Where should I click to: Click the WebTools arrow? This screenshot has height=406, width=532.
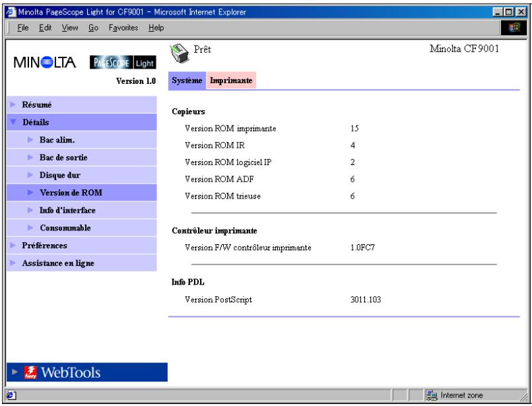tap(15, 372)
